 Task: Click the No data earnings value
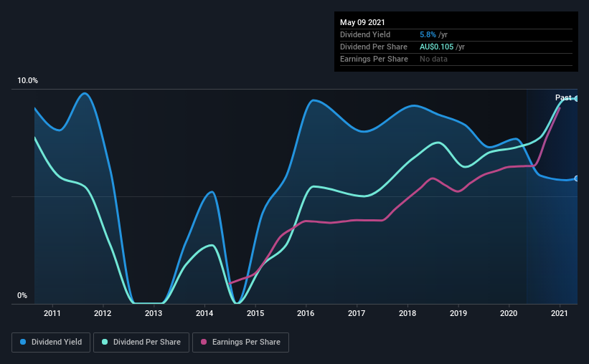click(x=433, y=59)
